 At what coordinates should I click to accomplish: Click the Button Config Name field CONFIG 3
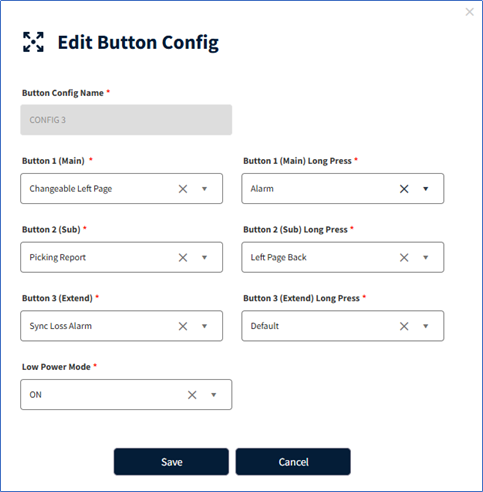click(126, 120)
